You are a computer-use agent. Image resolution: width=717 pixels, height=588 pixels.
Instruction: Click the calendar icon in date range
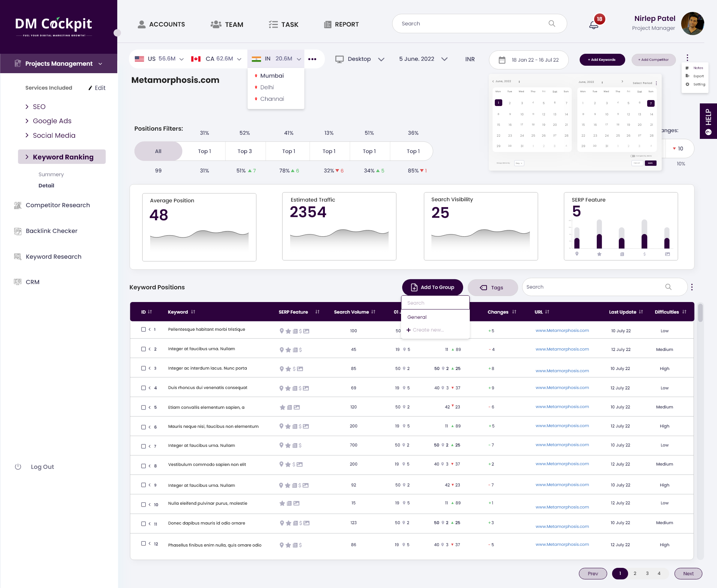(502, 60)
